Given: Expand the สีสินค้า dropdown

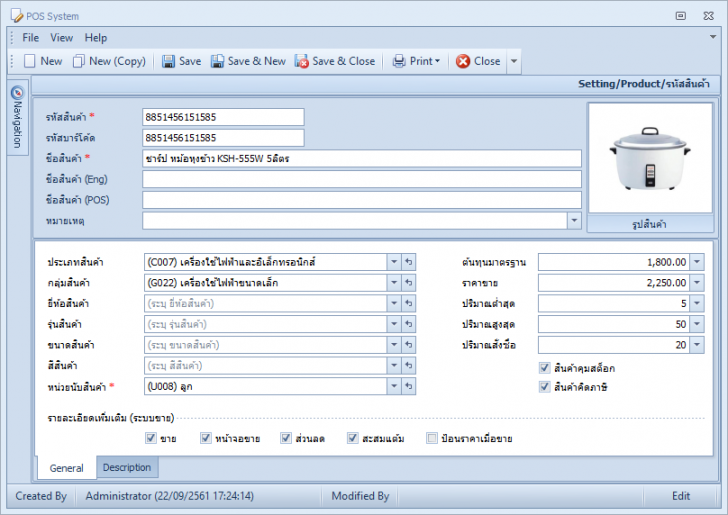Looking at the screenshot, I should 394,365.
